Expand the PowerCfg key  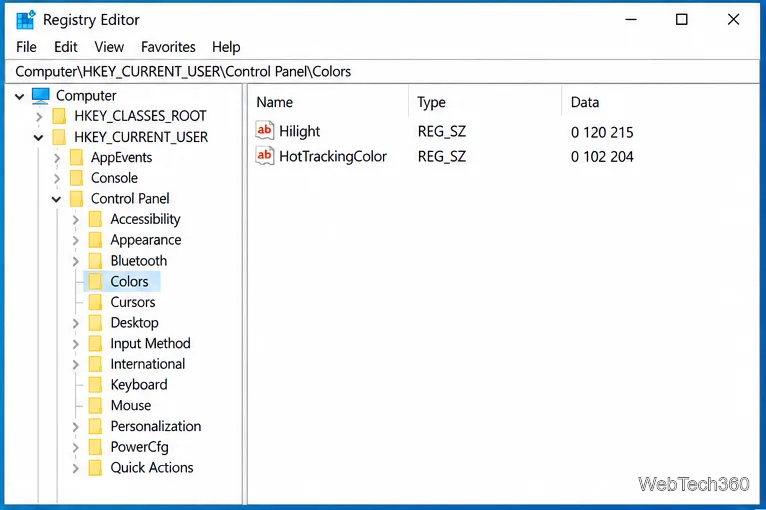[76, 447]
